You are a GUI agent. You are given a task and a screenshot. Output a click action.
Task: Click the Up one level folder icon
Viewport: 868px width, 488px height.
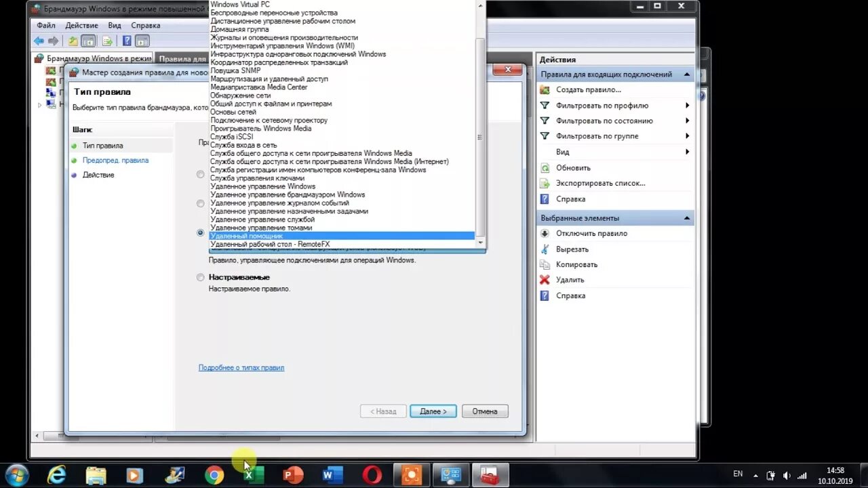click(x=73, y=41)
